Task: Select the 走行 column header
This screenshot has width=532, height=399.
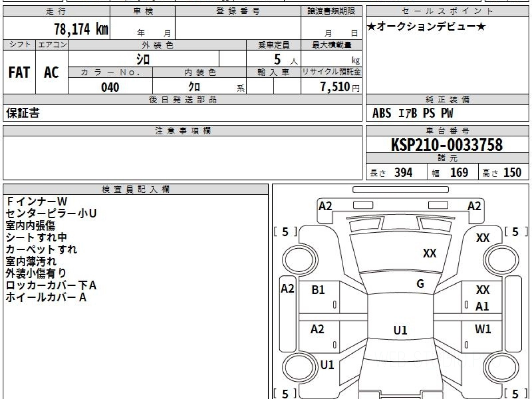Action: (x=56, y=12)
